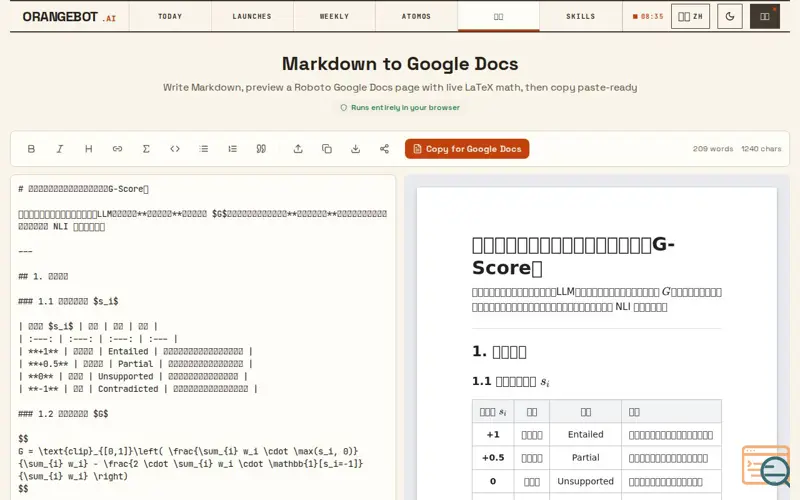
Task: Click the 'Markdown to Google Docs' title
Action: click(400, 64)
